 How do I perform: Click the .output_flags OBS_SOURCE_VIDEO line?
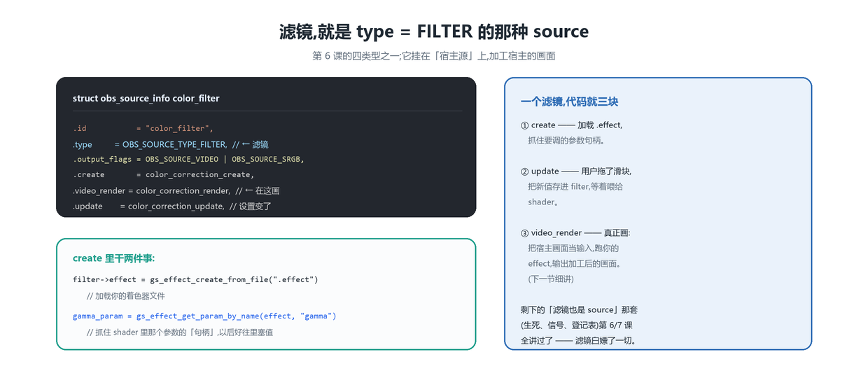coord(188,159)
